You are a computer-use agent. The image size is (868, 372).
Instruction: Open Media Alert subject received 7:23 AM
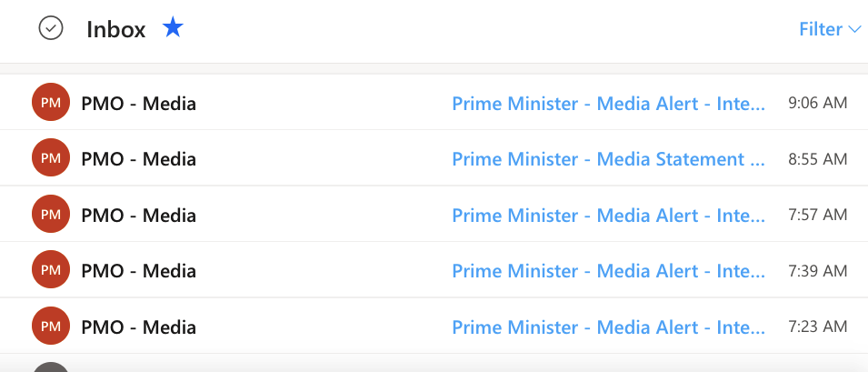pos(608,327)
